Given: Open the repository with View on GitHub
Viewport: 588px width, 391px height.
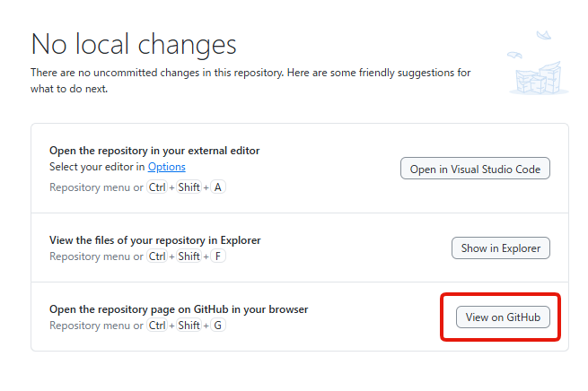Looking at the screenshot, I should 503,317.
